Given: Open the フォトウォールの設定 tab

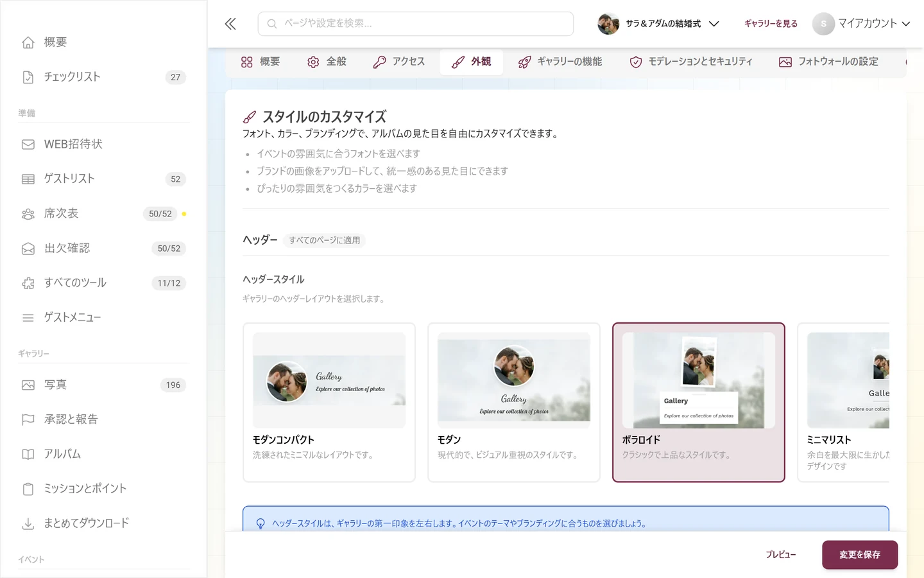Looking at the screenshot, I should [x=829, y=62].
